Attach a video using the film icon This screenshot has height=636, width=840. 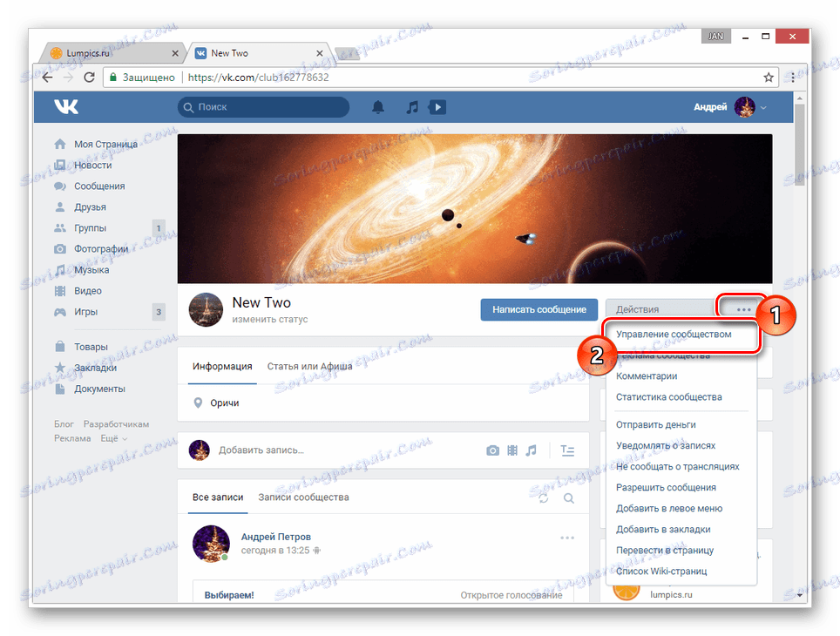coord(512,450)
